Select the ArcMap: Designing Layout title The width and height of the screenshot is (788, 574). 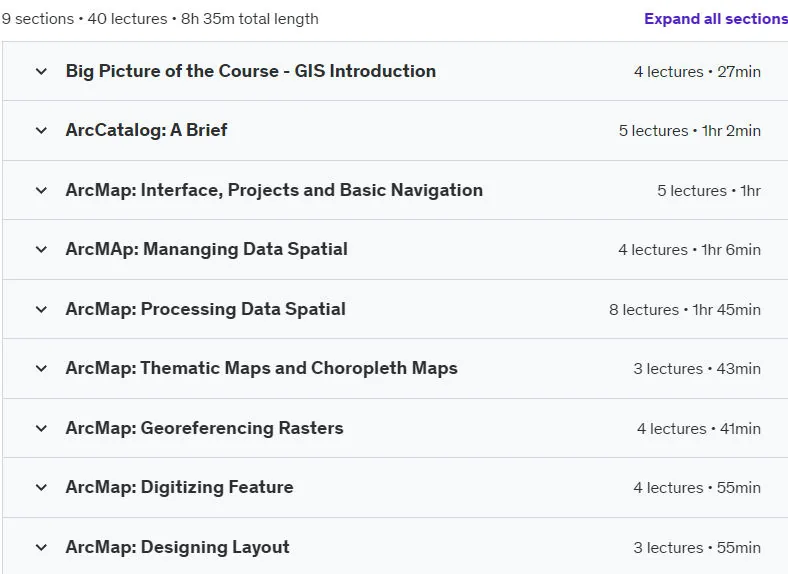click(177, 547)
